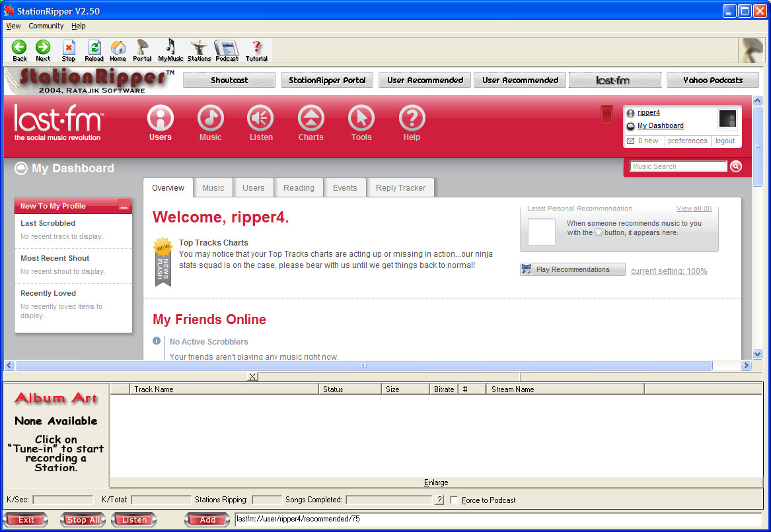This screenshot has height=532, width=771.
Task: Open MyMusic from the toolbar
Action: [x=170, y=51]
